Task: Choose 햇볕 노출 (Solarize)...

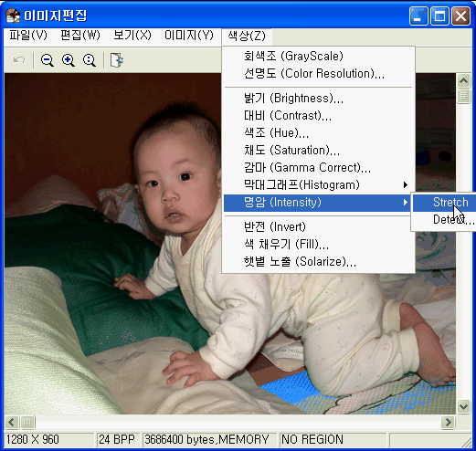Action: 319,261
